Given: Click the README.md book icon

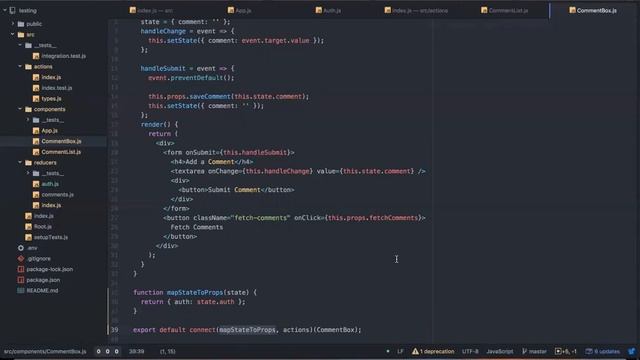Looking at the screenshot, I should tap(21, 290).
